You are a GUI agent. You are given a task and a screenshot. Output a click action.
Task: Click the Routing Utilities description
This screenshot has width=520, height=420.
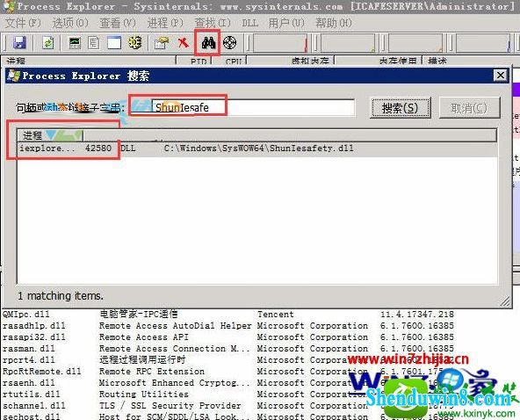point(144,395)
